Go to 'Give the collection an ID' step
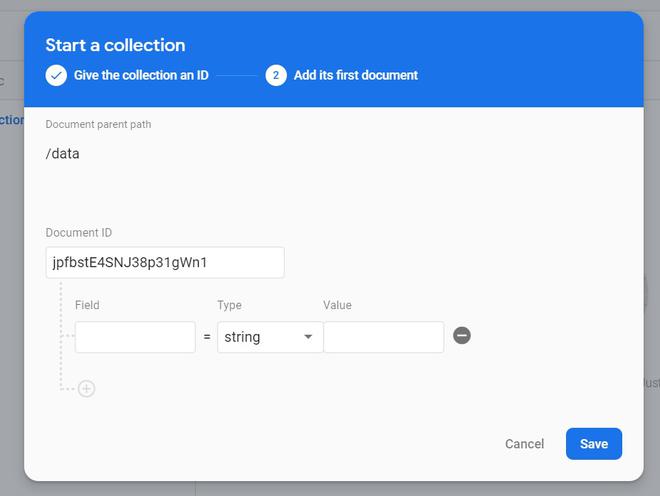Image resolution: width=660 pixels, height=496 pixels. pyautogui.click(x=141, y=75)
